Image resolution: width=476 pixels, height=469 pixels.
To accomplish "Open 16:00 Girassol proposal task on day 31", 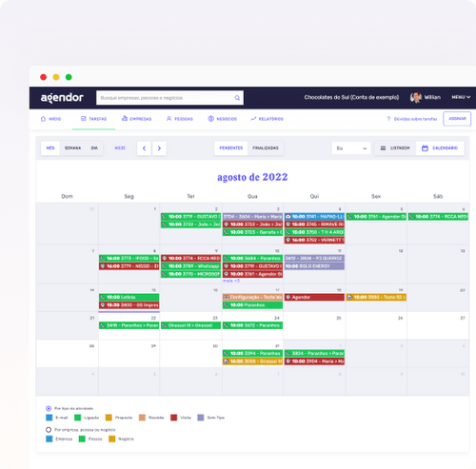I will click(x=252, y=362).
